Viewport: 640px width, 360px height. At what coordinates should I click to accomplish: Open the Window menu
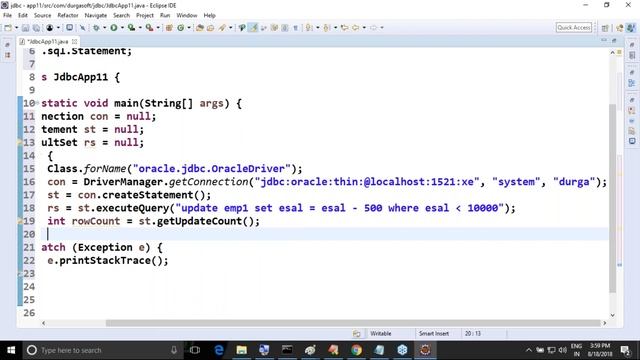pos(187,16)
